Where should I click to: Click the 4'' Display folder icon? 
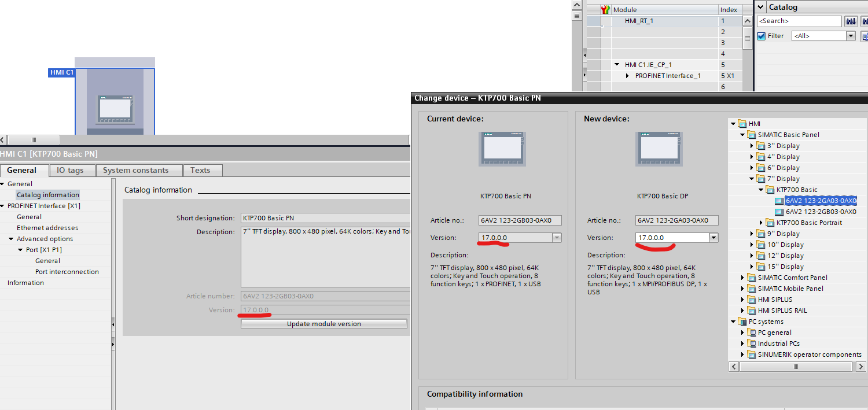(761, 157)
